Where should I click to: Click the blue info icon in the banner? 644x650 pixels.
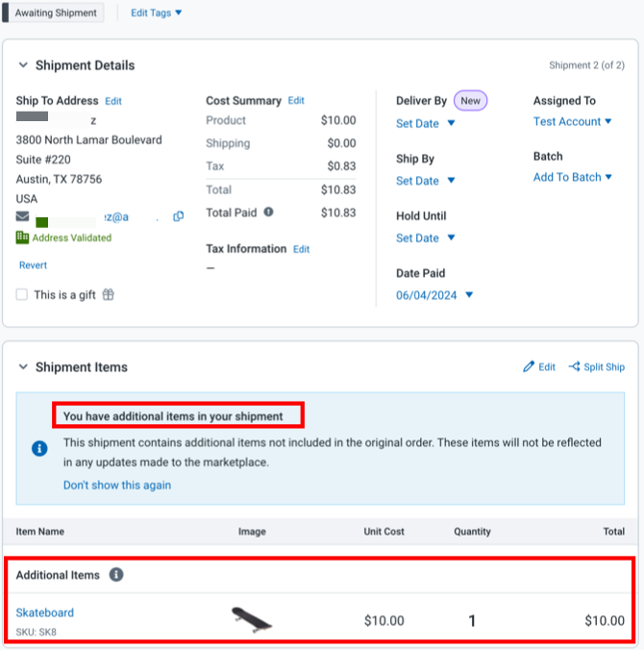point(39,448)
